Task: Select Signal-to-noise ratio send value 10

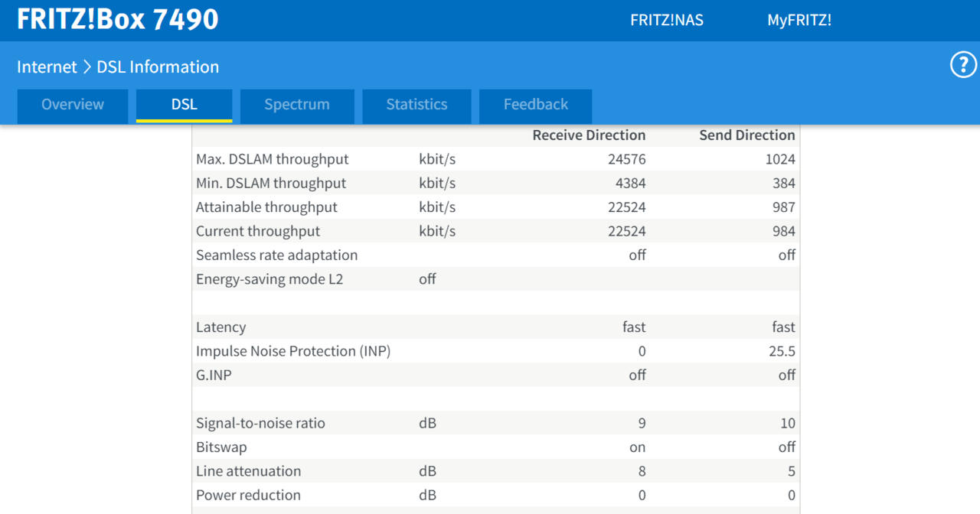Action: click(788, 423)
